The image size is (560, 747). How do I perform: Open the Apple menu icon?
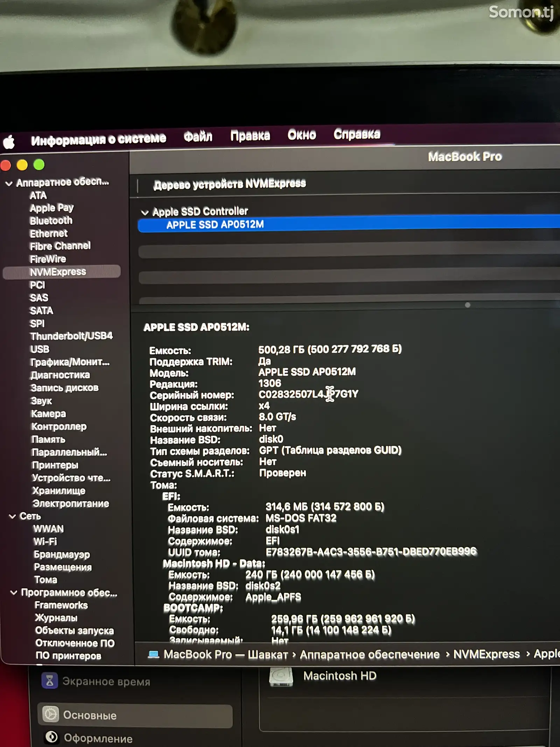point(9,142)
